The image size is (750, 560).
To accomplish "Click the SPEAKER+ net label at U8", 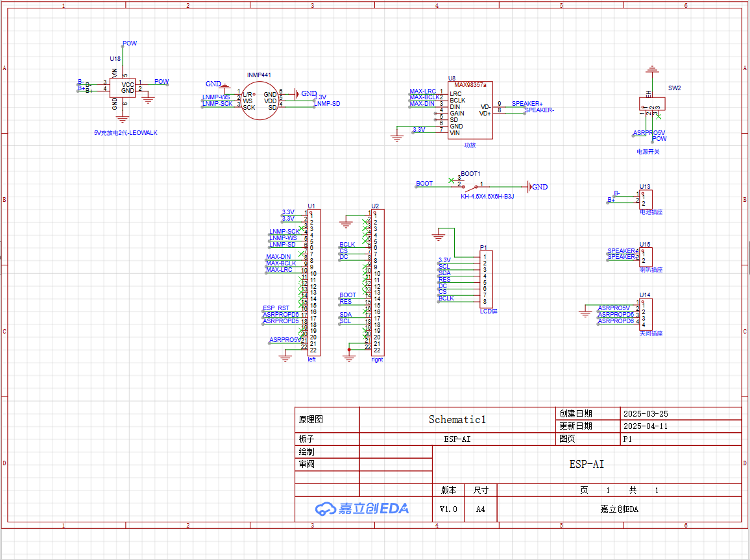I will pos(527,104).
